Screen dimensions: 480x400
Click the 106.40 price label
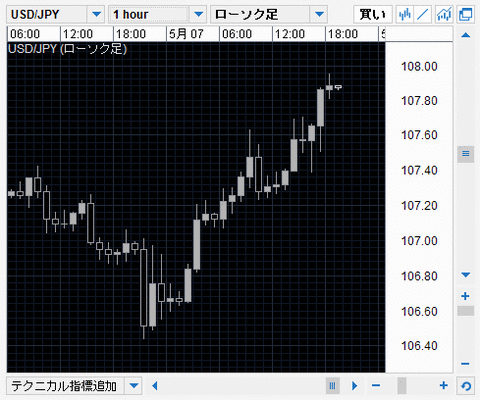[419, 346]
